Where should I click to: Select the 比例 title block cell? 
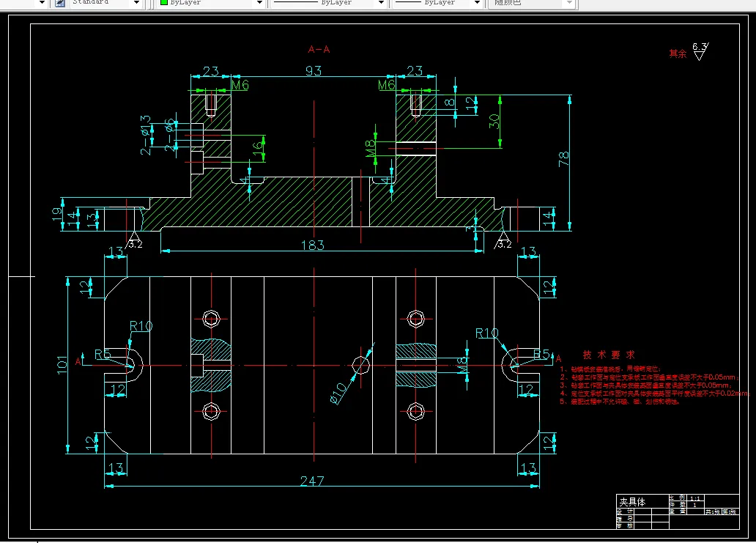678,498
